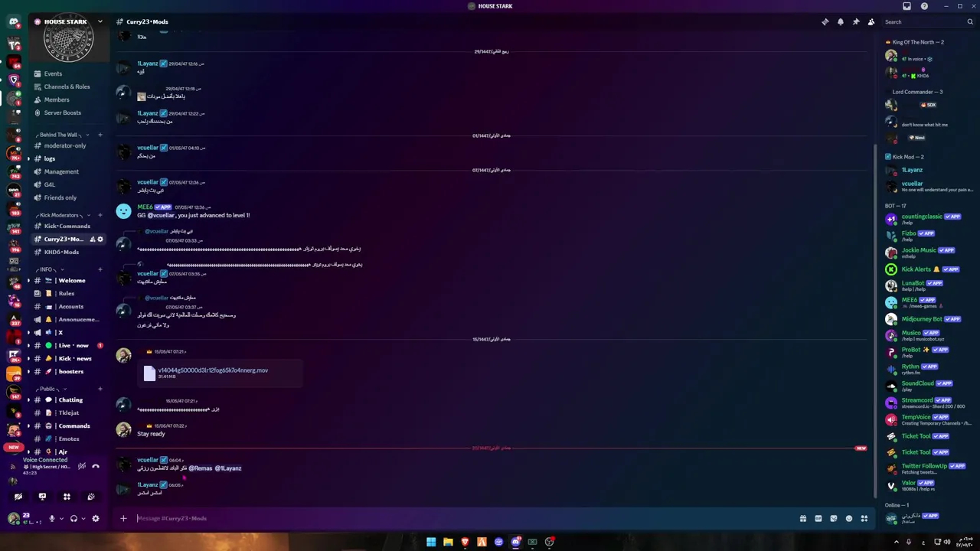Open Channels & Roles
980x551 pixels.
click(x=69, y=86)
